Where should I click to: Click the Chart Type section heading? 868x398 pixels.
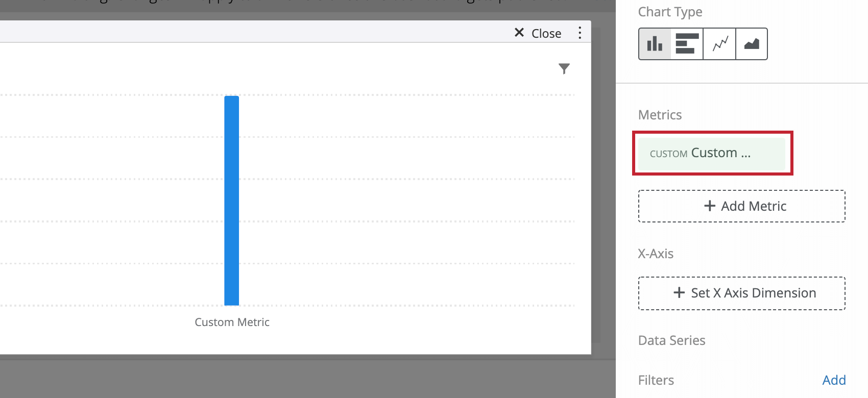(670, 12)
